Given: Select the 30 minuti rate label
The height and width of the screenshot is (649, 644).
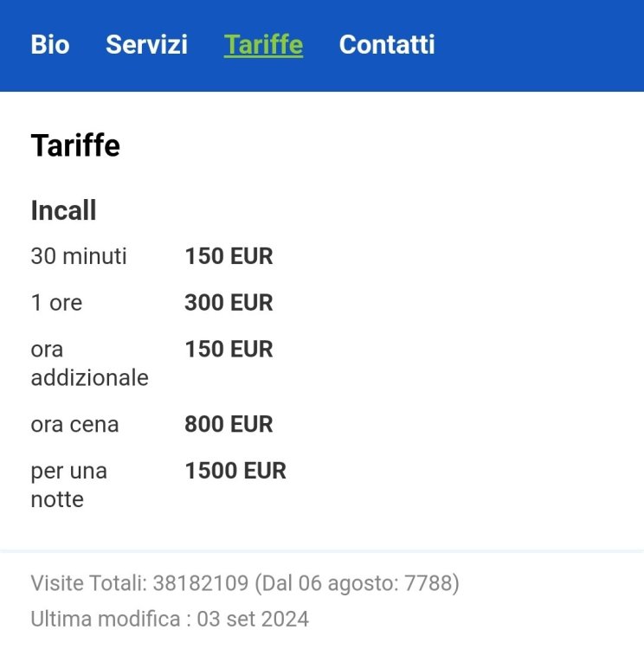Looking at the screenshot, I should coord(79,257).
